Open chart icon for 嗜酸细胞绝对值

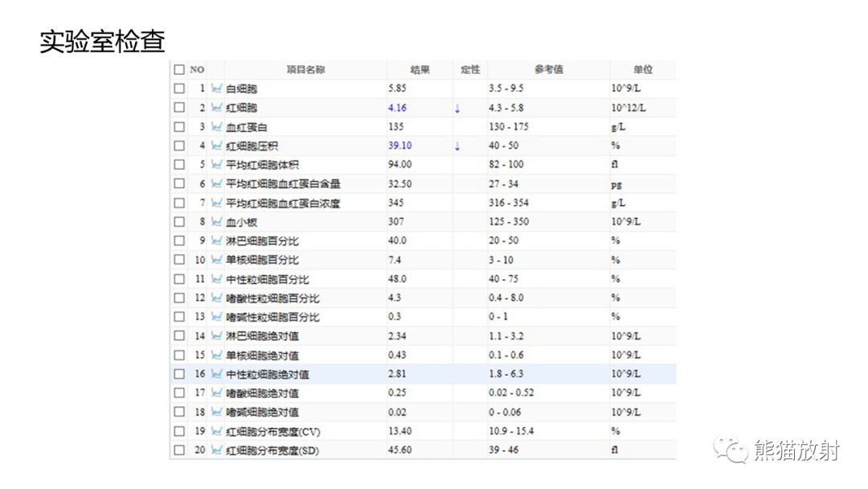pyautogui.click(x=216, y=392)
